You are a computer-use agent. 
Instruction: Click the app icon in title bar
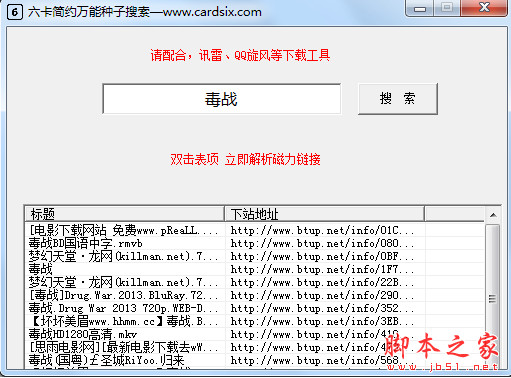(x=15, y=12)
